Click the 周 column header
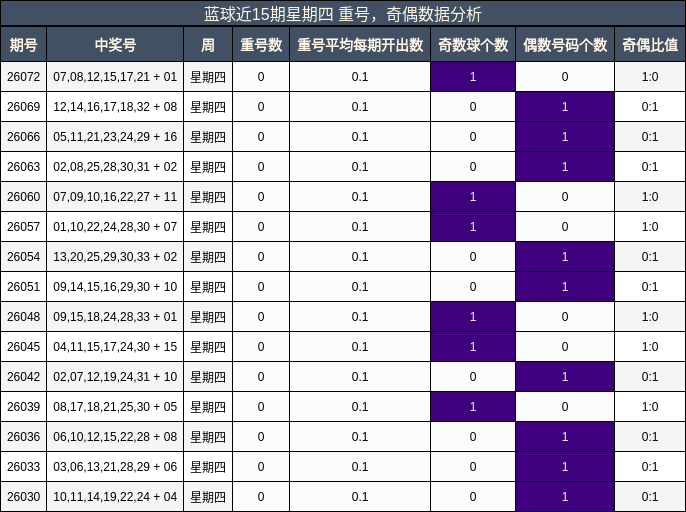 tap(208, 44)
